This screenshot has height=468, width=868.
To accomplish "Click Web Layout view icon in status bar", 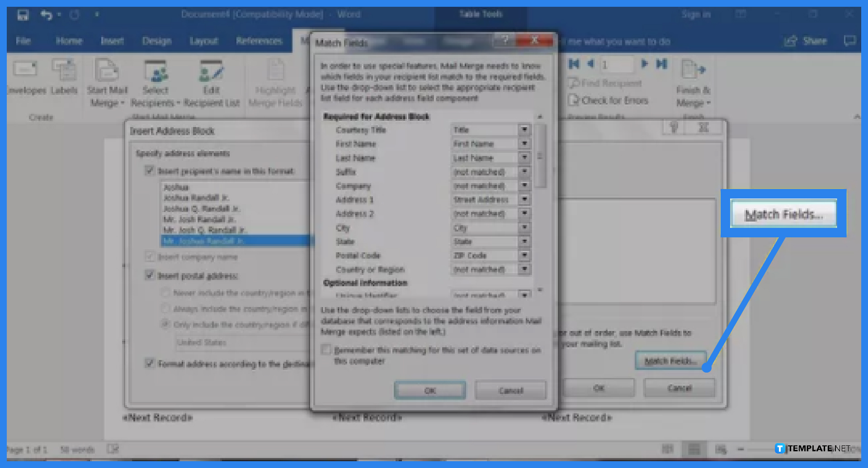I will (721, 449).
